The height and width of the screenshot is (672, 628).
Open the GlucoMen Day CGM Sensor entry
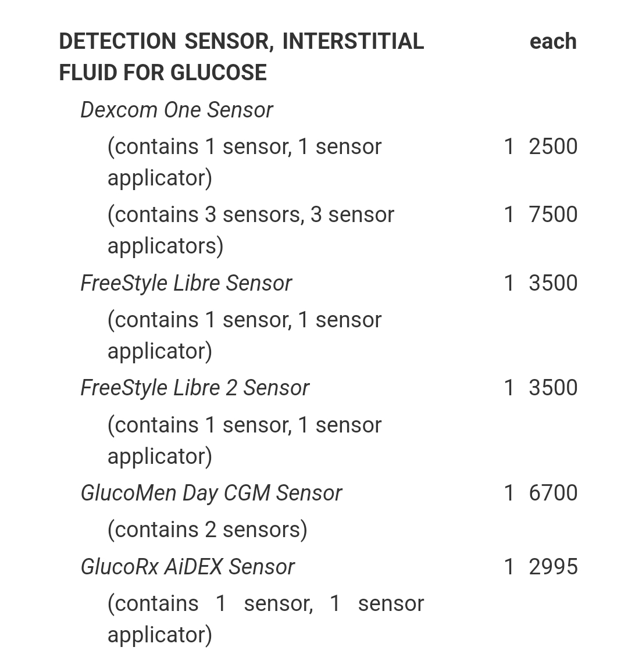click(x=210, y=493)
